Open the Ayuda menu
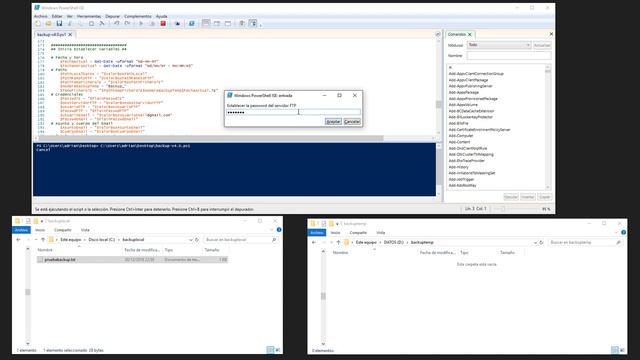The image size is (640, 360). click(x=161, y=16)
